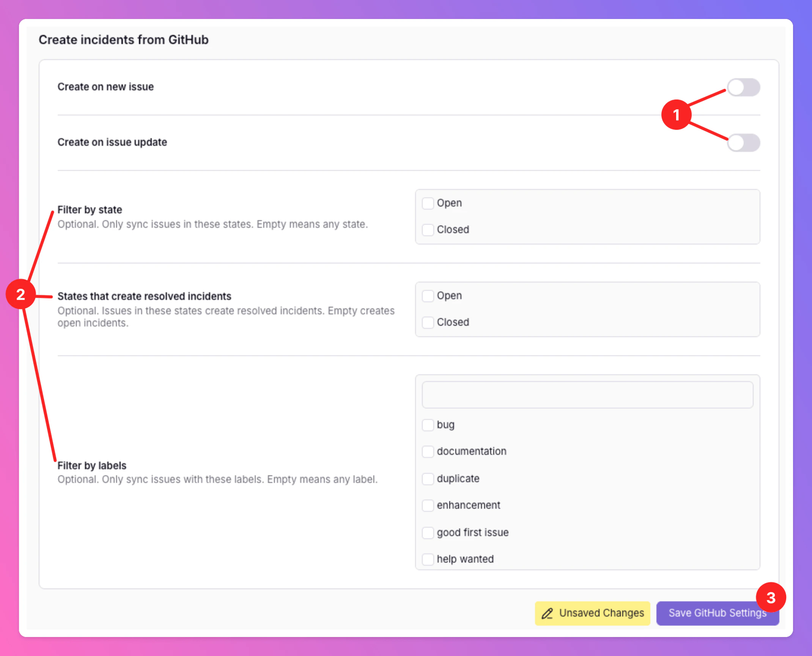
Task: Select the duplicate label checkbox
Action: click(x=428, y=479)
